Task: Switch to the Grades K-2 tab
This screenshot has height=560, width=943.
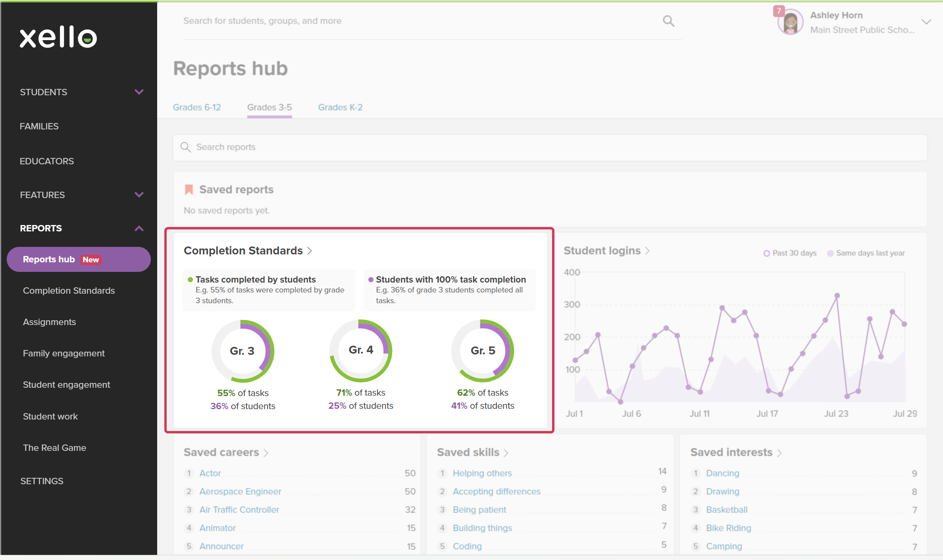Action: (341, 108)
